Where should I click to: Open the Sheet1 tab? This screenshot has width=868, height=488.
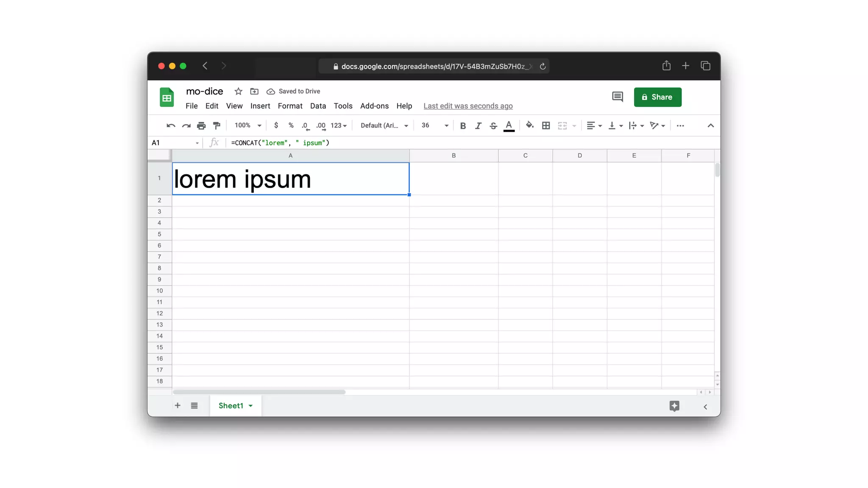[231, 405]
